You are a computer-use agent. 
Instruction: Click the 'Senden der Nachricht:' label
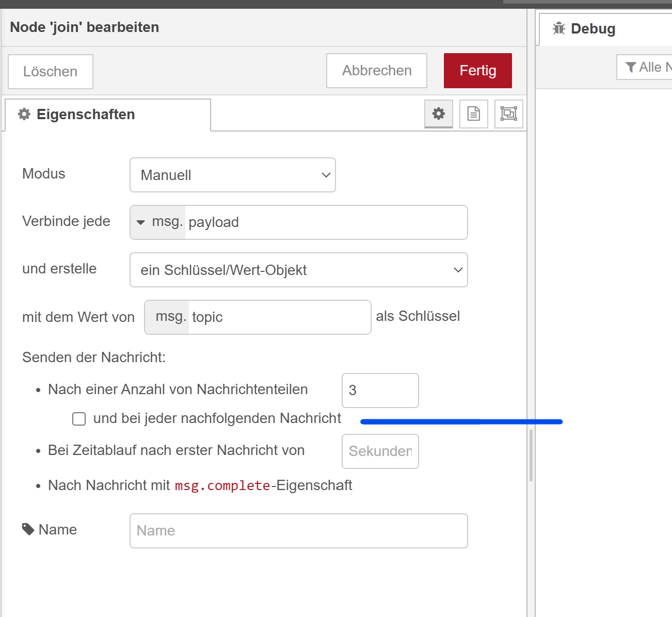pos(94,358)
